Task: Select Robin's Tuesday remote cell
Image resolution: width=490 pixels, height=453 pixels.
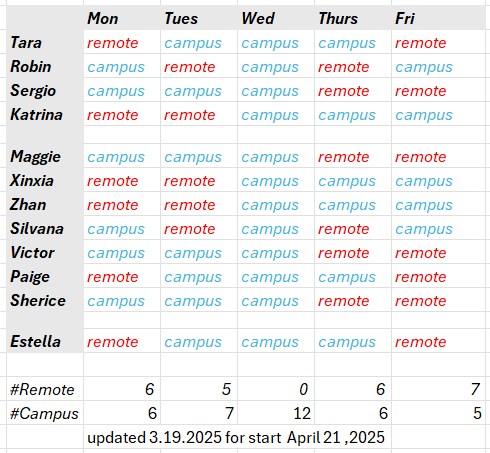Action: pyautogui.click(x=199, y=66)
